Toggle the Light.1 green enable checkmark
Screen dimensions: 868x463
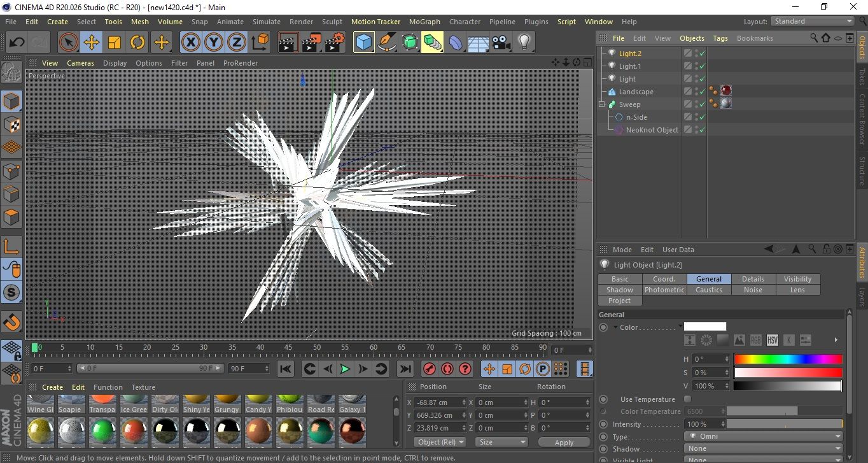pos(702,66)
